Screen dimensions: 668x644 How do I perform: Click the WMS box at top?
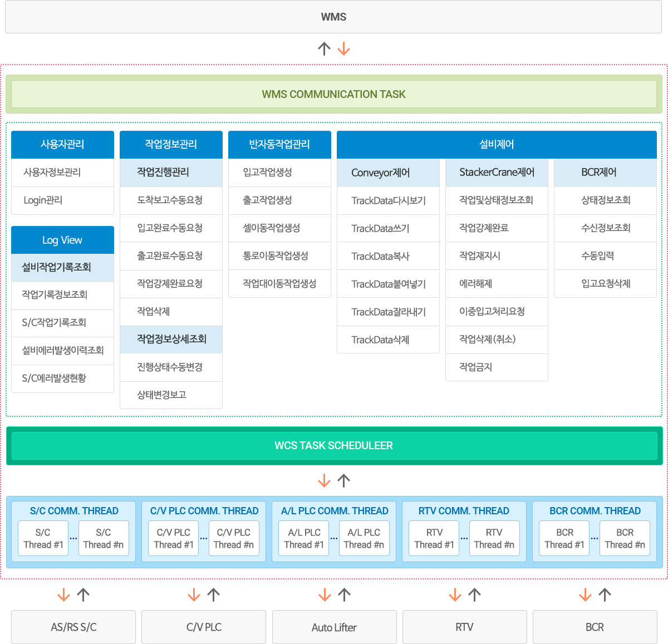tap(333, 17)
